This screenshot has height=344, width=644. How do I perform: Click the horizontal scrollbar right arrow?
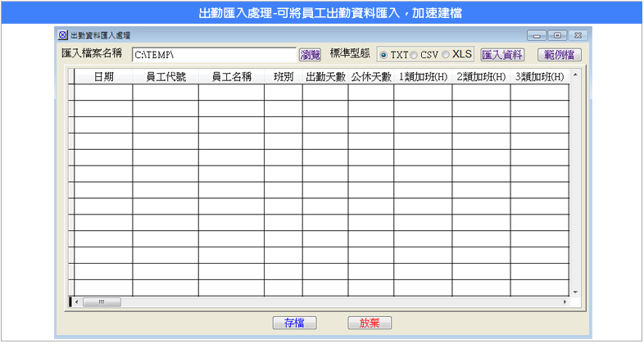[565, 302]
